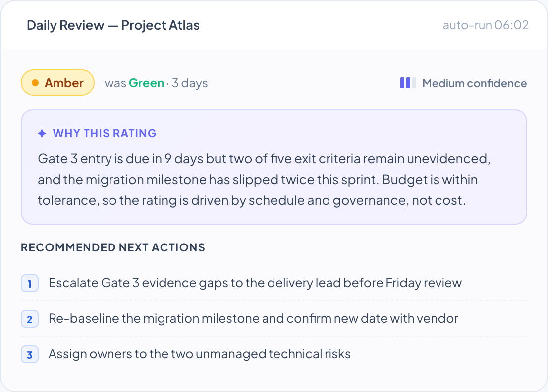Click the Medium confidence label
Image resolution: width=548 pixels, height=392 pixels.
(474, 83)
